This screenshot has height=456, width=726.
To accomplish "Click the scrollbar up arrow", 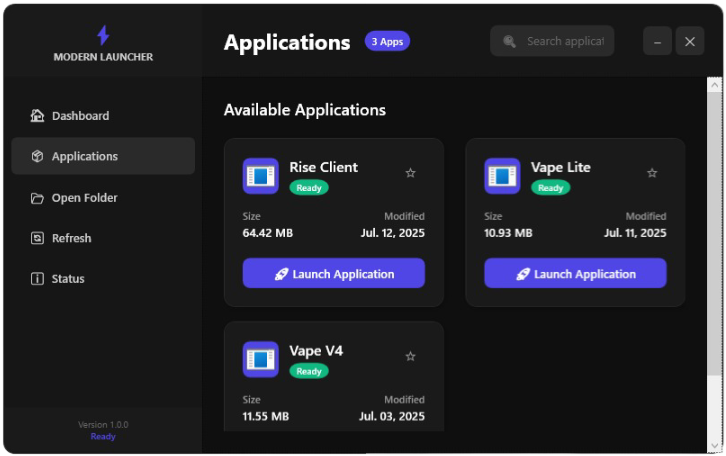I will 714,85.
